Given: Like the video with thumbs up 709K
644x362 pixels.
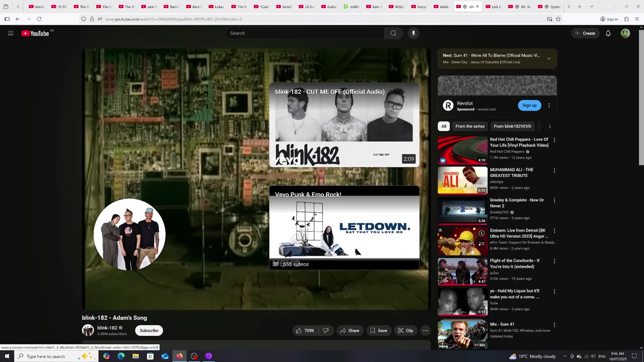Looking at the screenshot, I should (305, 330).
